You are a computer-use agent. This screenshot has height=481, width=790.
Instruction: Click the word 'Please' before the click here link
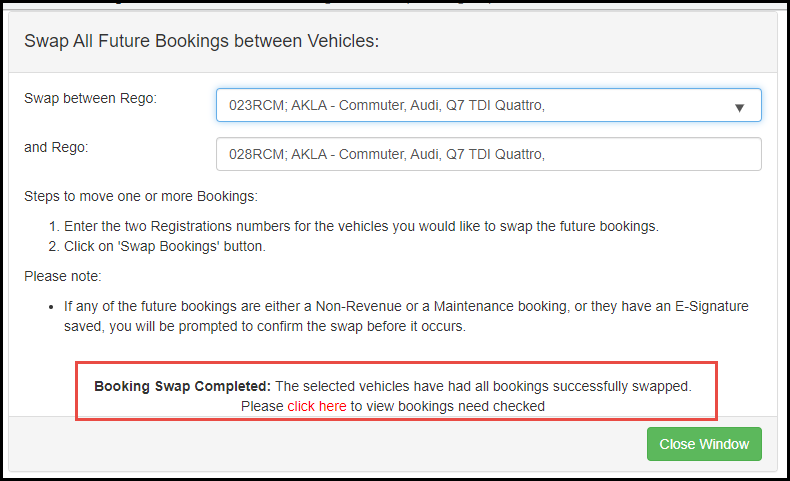tap(262, 406)
